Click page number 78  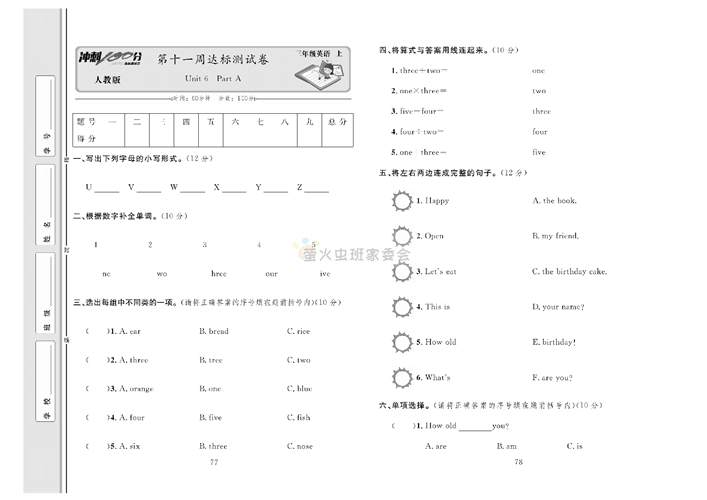519,462
